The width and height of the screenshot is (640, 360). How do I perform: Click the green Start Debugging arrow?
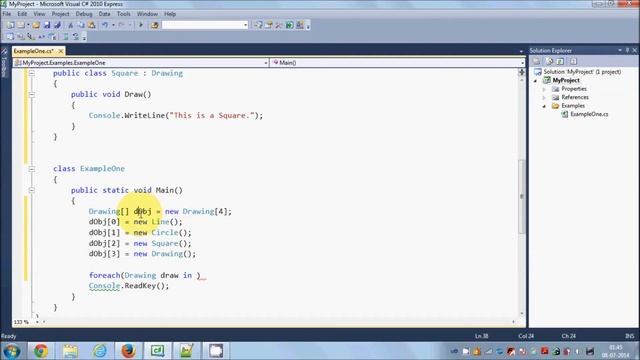[141, 25]
